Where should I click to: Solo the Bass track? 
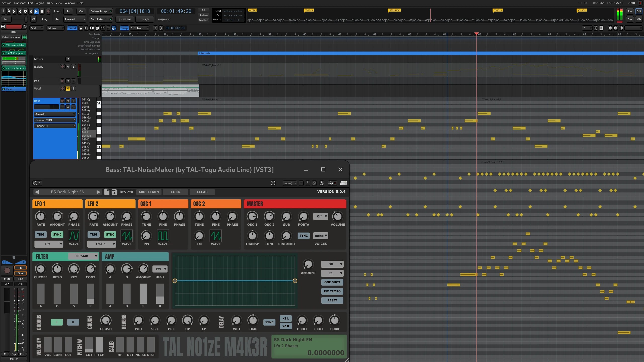click(x=73, y=101)
